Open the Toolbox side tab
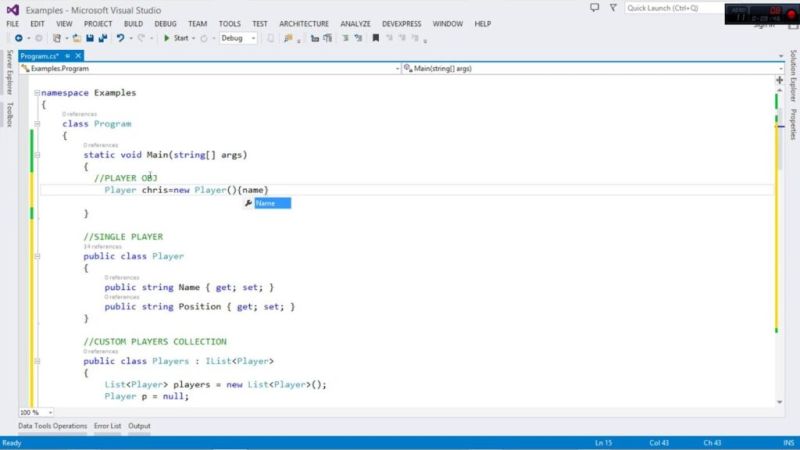Viewport: 800px width, 450px height. click(x=10, y=115)
